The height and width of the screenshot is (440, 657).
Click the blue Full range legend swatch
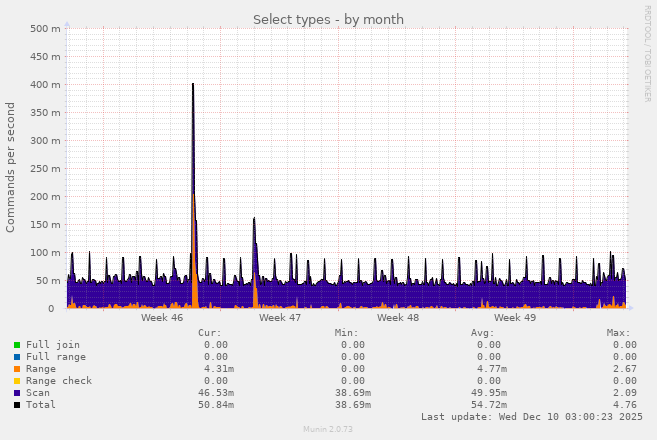(x=17, y=357)
